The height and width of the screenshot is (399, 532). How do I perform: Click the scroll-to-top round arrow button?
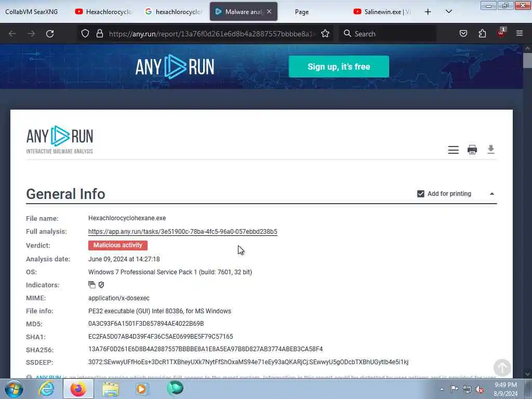pos(502,367)
